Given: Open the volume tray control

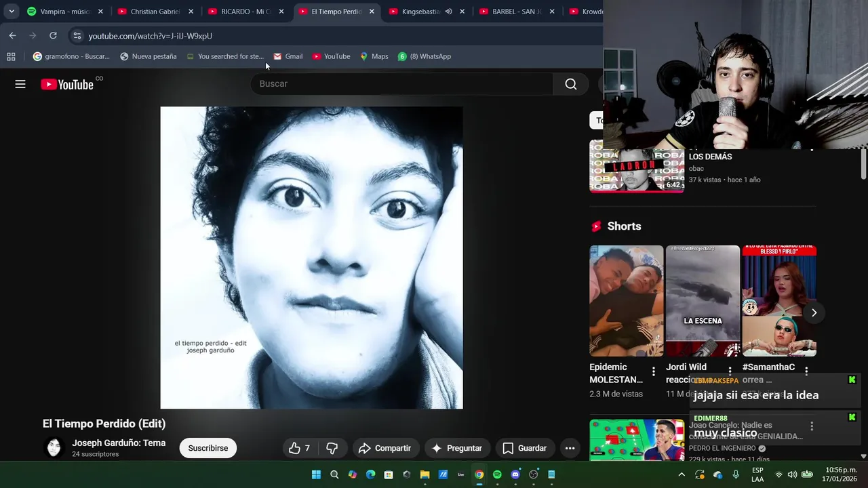Looking at the screenshot, I should click(792, 474).
